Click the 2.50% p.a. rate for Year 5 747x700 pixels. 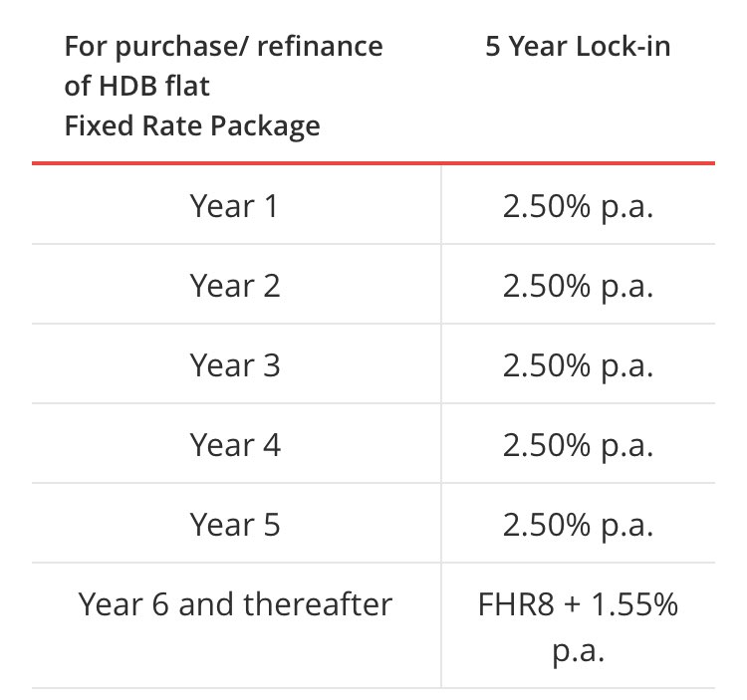578,525
